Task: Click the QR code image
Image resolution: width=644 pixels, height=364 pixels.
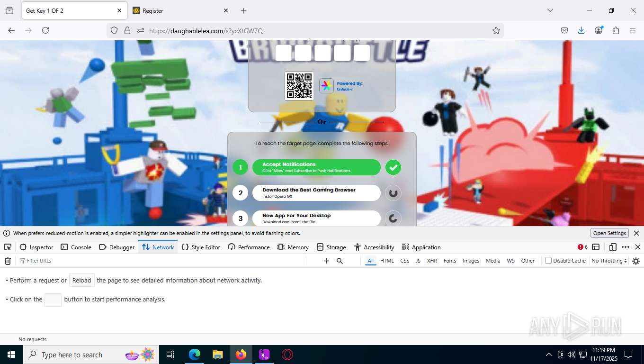Action: 299,86
